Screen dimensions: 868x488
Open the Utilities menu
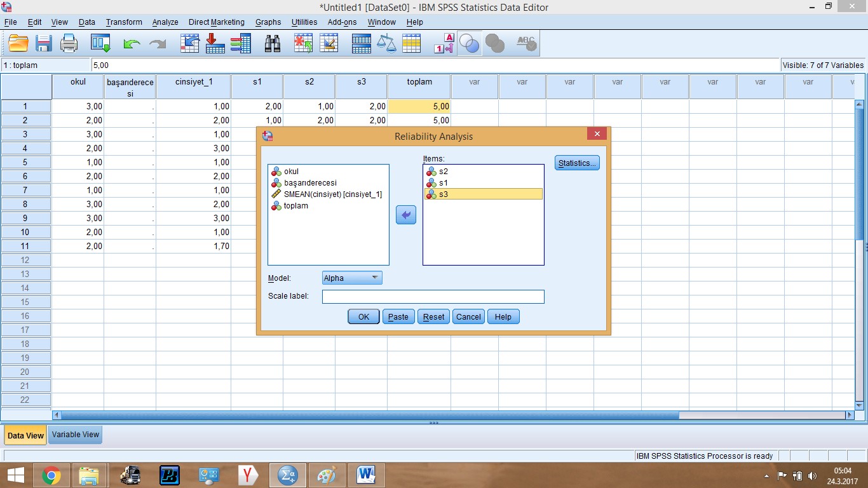304,22
